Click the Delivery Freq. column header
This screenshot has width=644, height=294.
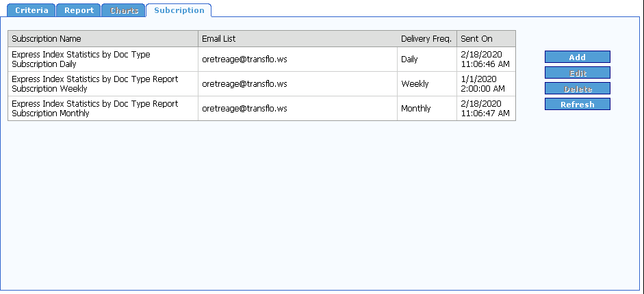point(427,38)
